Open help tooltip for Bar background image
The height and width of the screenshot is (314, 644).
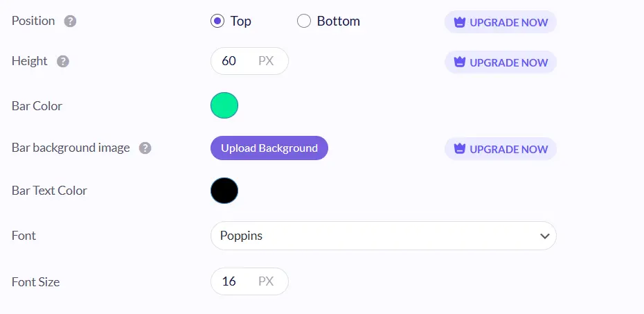145,148
